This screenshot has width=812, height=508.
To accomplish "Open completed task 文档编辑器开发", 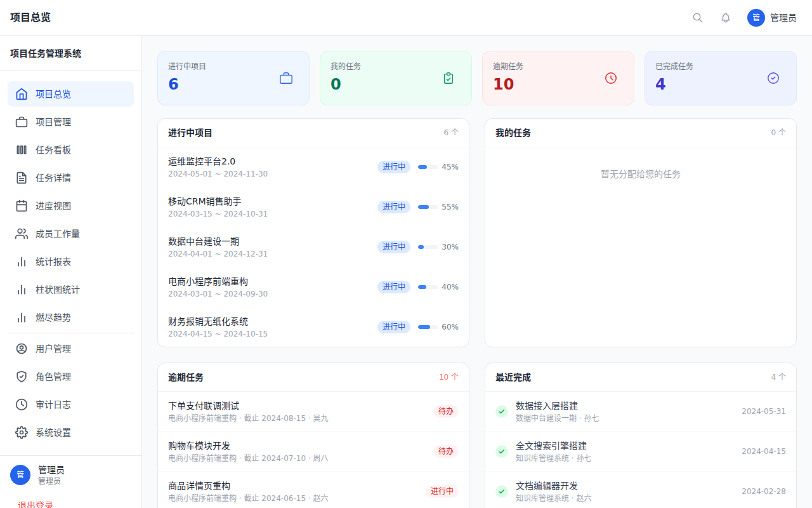I will click(641, 491).
